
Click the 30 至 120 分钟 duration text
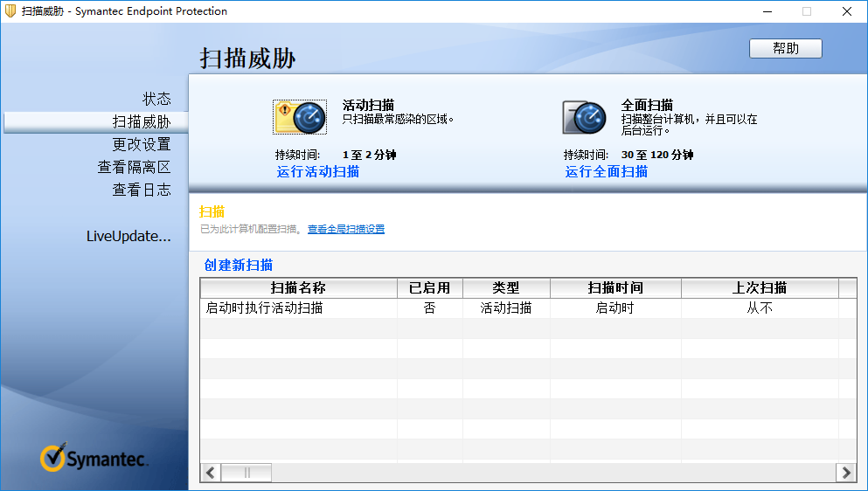pyautogui.click(x=657, y=155)
